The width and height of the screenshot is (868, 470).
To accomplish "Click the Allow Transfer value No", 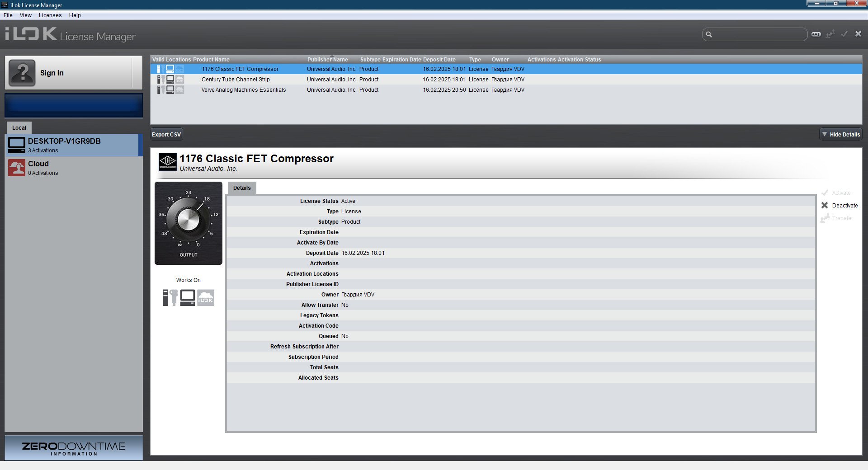I will 345,305.
